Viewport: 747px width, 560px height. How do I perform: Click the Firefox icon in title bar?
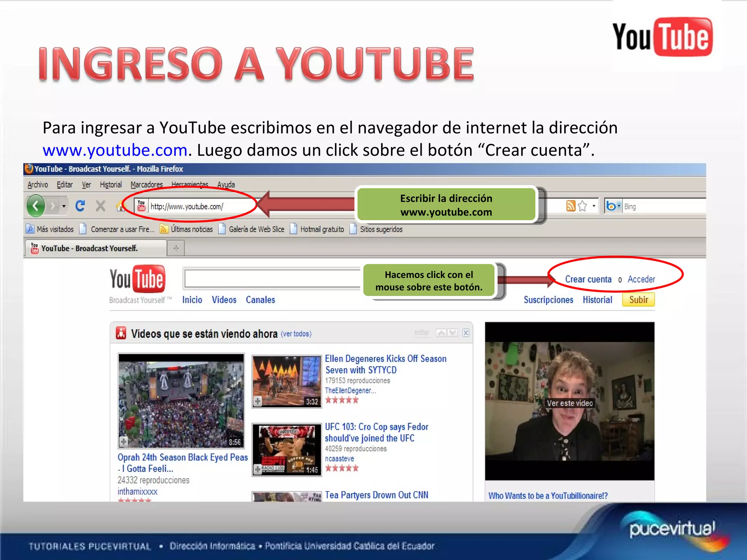pyautogui.click(x=28, y=168)
